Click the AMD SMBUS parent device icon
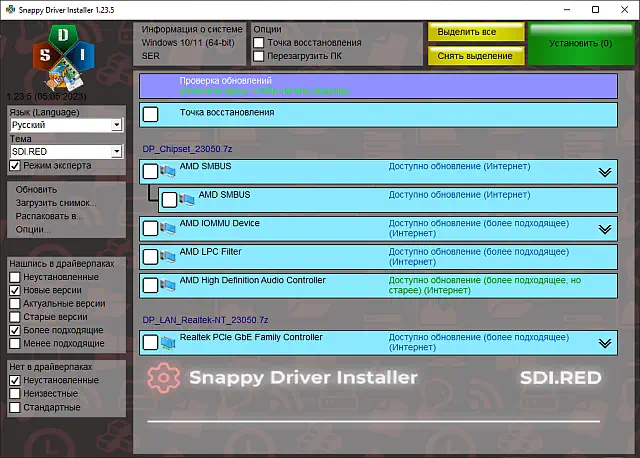The height and width of the screenshot is (458, 640). click(x=168, y=171)
